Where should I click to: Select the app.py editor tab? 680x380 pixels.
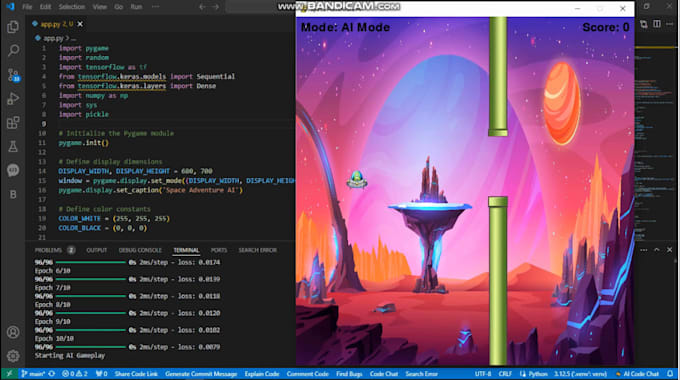tap(57, 24)
